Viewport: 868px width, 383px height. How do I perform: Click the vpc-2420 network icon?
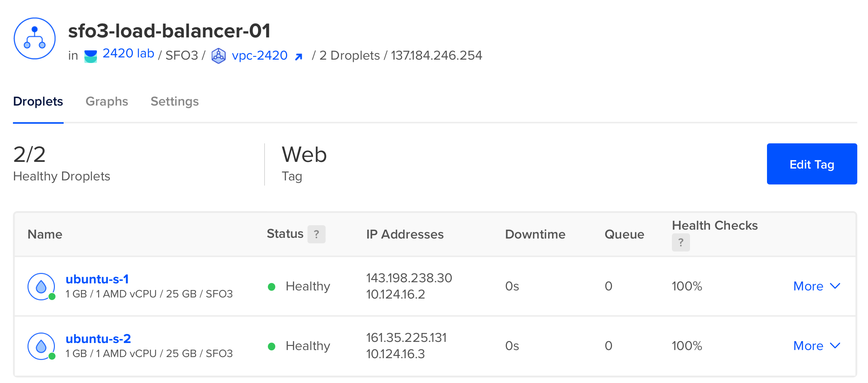pyautogui.click(x=218, y=55)
